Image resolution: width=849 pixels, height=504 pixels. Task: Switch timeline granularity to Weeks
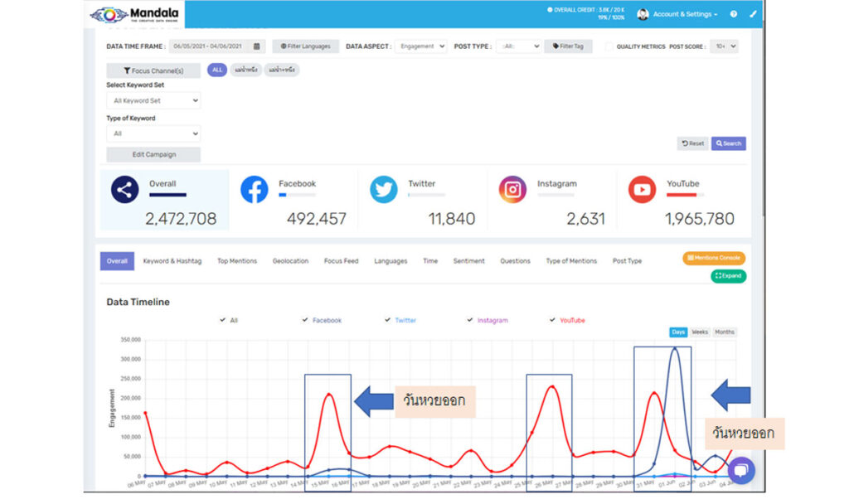click(x=700, y=332)
